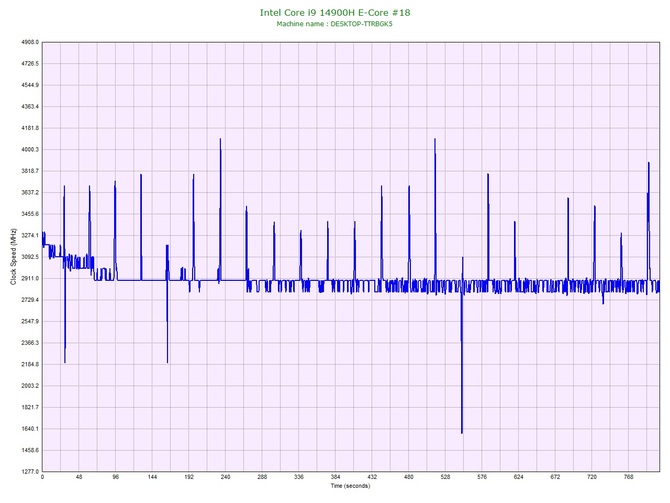Click the 1821.7 y-axis tick label

[30, 407]
